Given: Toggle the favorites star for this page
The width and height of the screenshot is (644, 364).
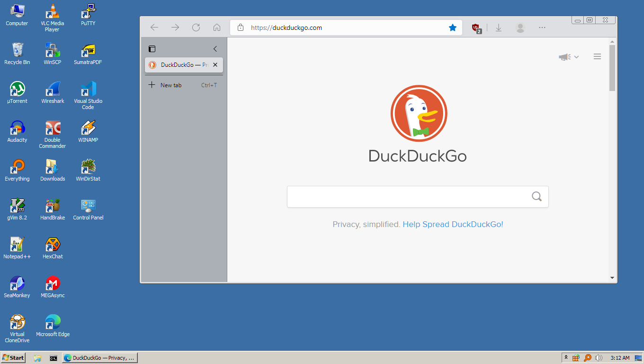Looking at the screenshot, I should (453, 27).
